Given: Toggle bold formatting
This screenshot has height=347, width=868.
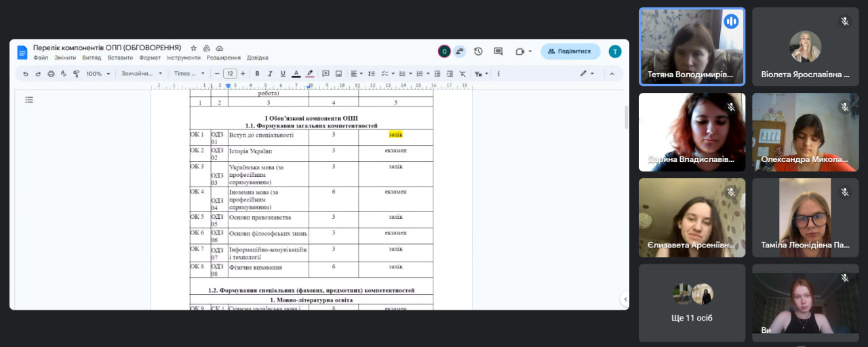Looking at the screenshot, I should (257, 74).
